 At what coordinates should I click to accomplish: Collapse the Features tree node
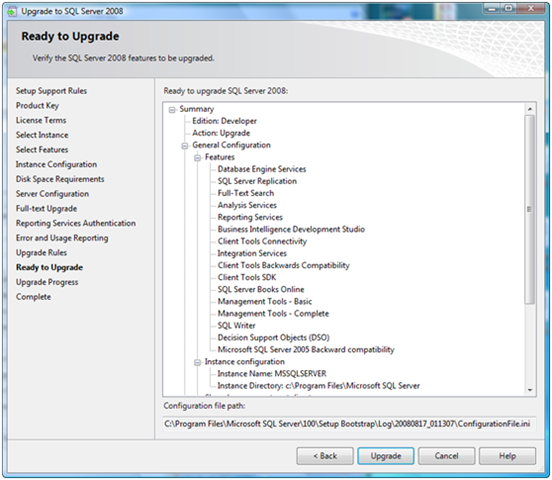click(198, 158)
